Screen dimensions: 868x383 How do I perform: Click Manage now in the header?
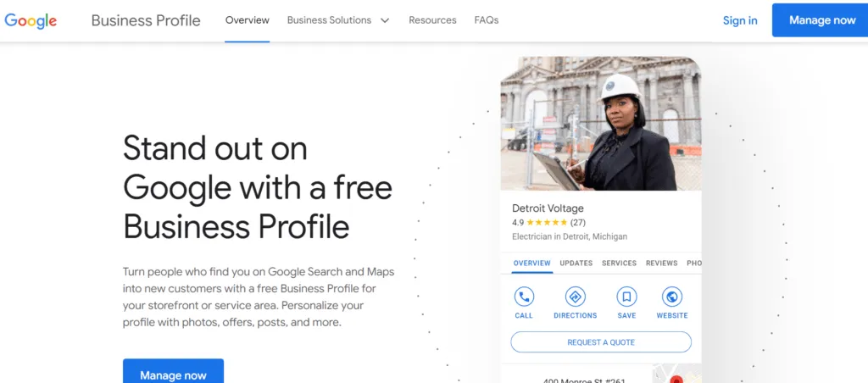pos(821,20)
